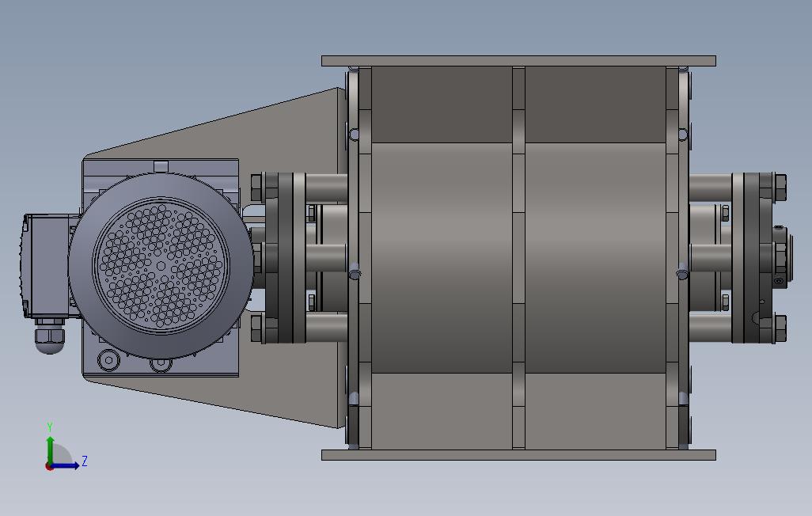
Task: Select the right half of the rotor housing
Action: tap(595, 257)
